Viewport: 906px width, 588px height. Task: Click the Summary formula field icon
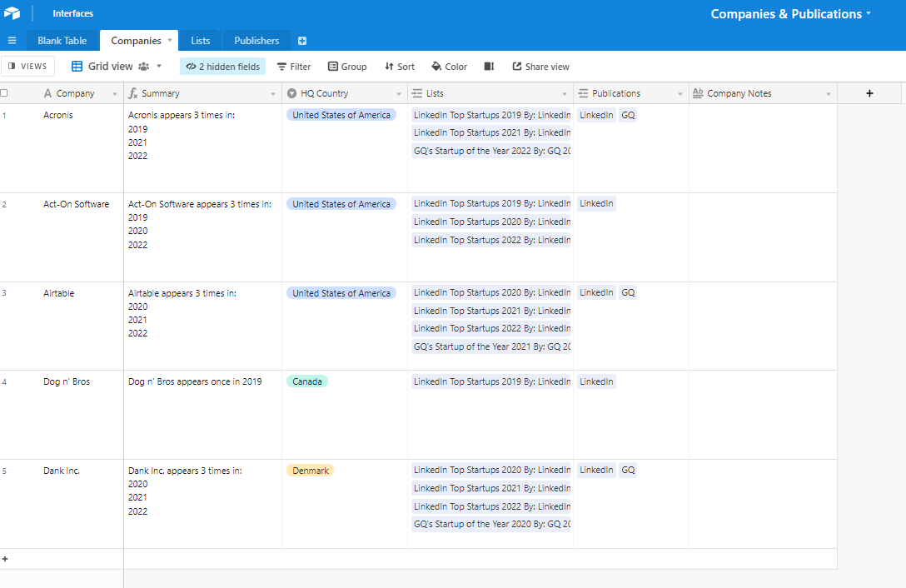pyautogui.click(x=133, y=93)
